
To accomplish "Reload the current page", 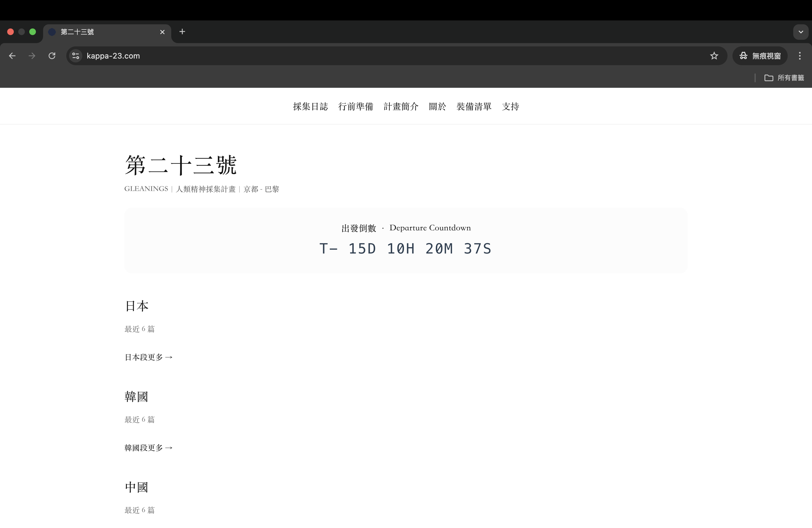I will [x=52, y=56].
